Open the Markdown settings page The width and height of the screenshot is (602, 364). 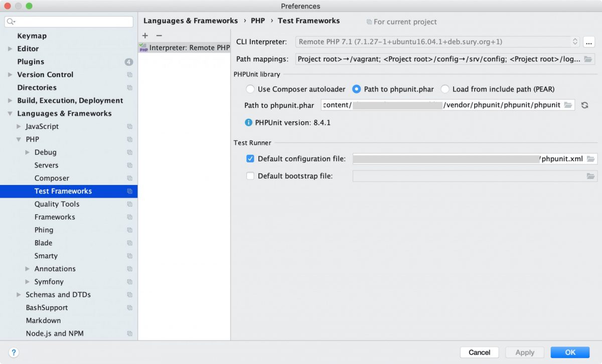pyautogui.click(x=43, y=320)
